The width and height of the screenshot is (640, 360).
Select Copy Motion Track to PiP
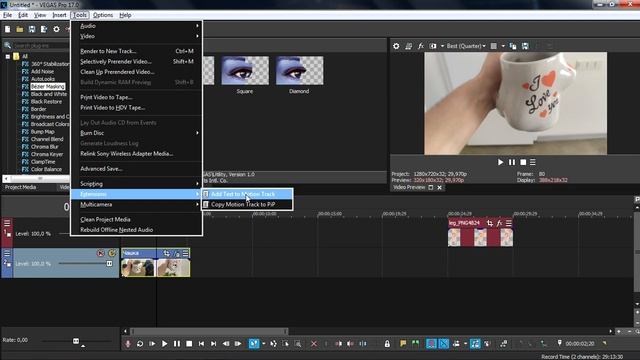click(247, 204)
